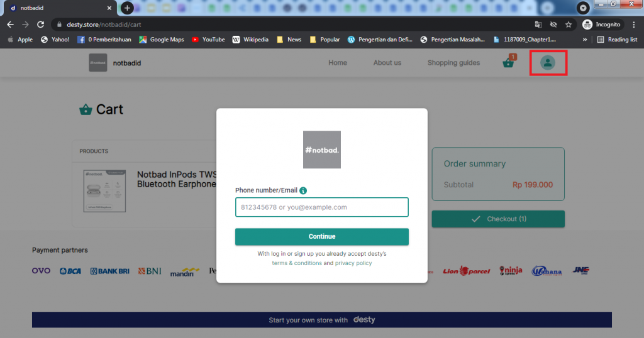Image resolution: width=644 pixels, height=338 pixels.
Task: Open Shopping guides menu item
Action: [453, 63]
